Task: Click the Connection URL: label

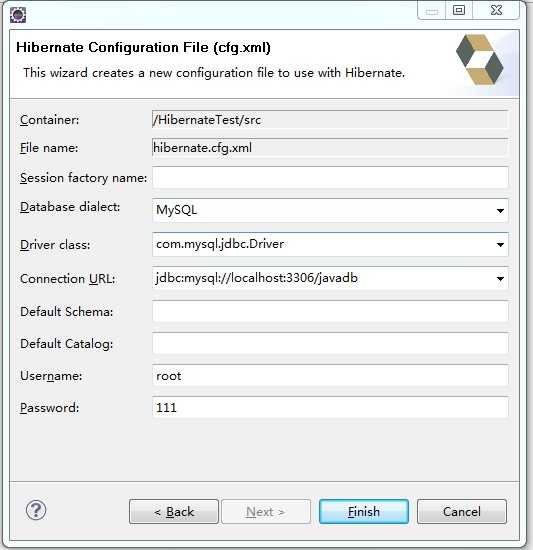Action: (68, 279)
